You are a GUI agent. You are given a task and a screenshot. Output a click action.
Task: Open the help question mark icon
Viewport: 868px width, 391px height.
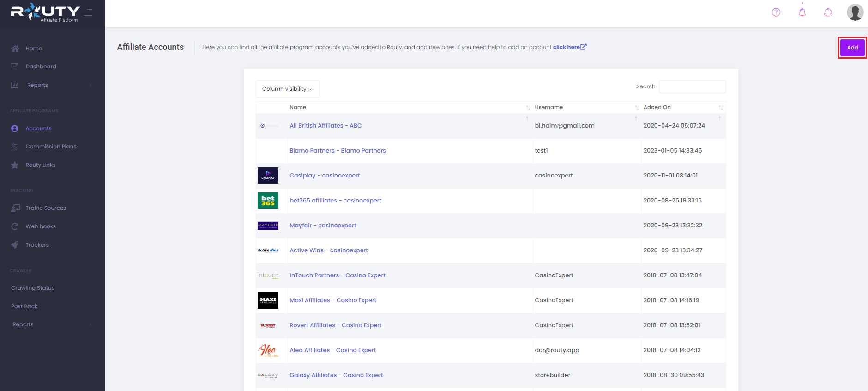[776, 12]
